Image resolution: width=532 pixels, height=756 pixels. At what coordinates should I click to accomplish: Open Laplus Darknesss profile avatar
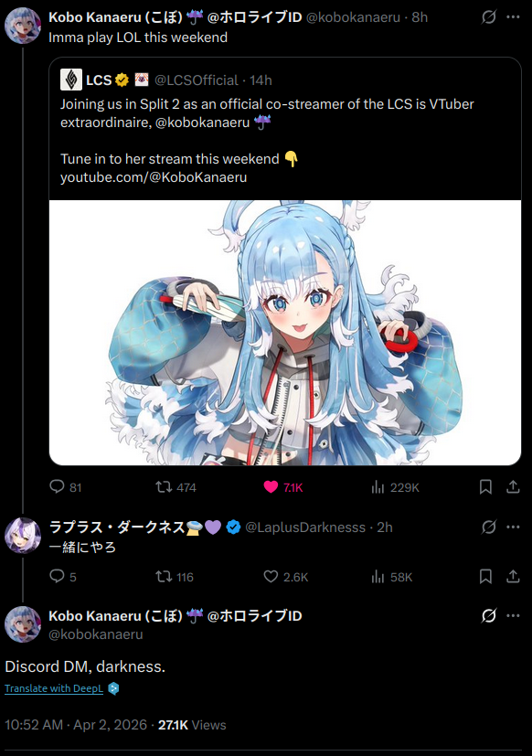click(23, 535)
